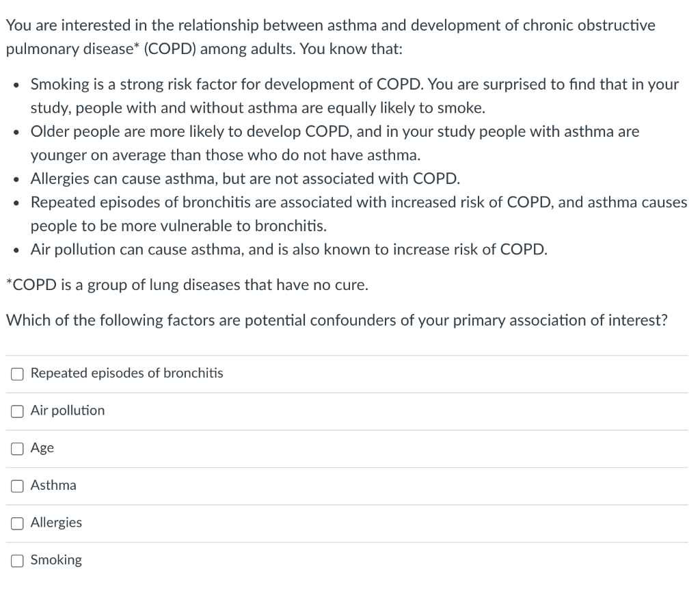Click the 'Air pollution' option label text
This screenshot has height=589, width=700.
click(68, 410)
